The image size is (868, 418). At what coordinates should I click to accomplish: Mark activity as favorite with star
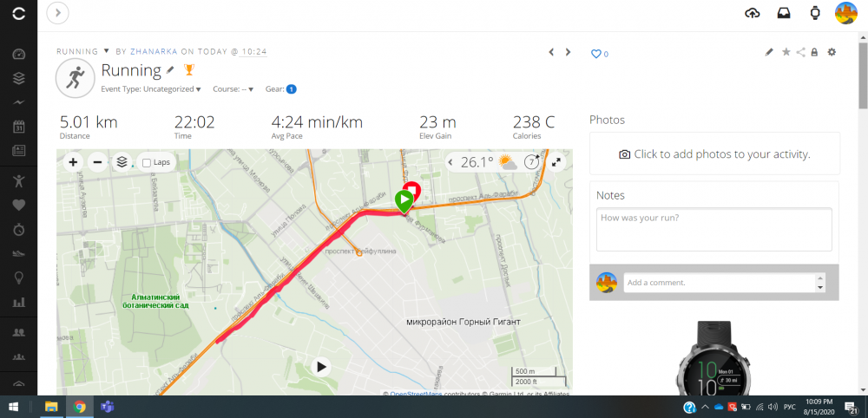786,52
